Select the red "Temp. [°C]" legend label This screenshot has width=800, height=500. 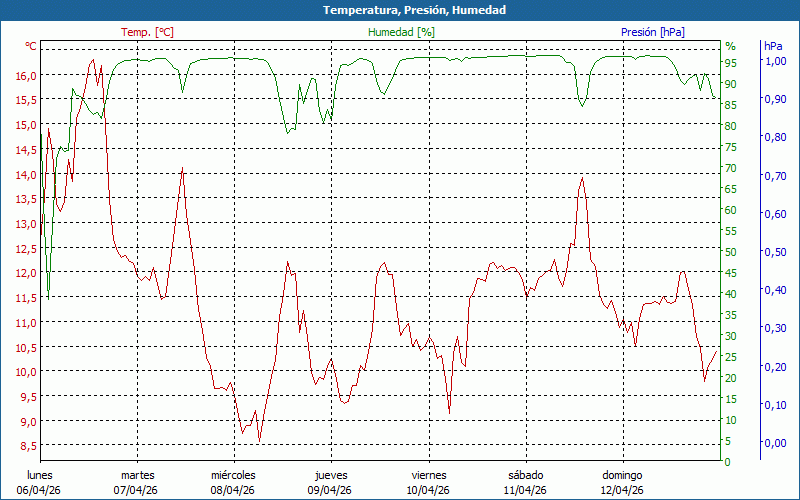(x=147, y=32)
